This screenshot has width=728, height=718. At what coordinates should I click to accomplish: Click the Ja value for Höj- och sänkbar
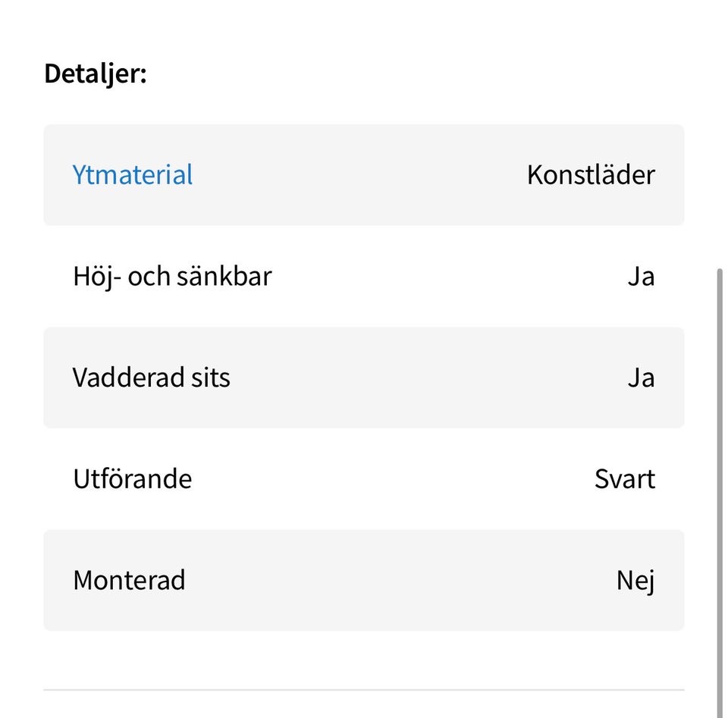[x=641, y=277]
